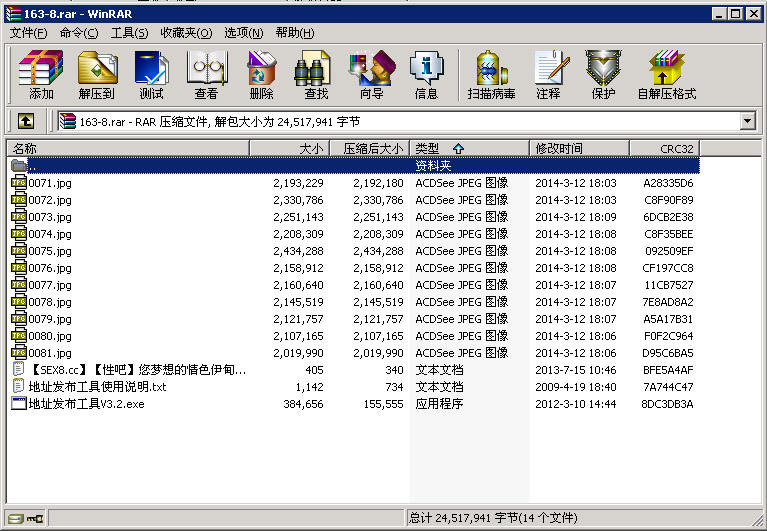Screen dimensions: 767x531
Task: Click the JPG icon of 0071.jpg
Action: point(19,183)
